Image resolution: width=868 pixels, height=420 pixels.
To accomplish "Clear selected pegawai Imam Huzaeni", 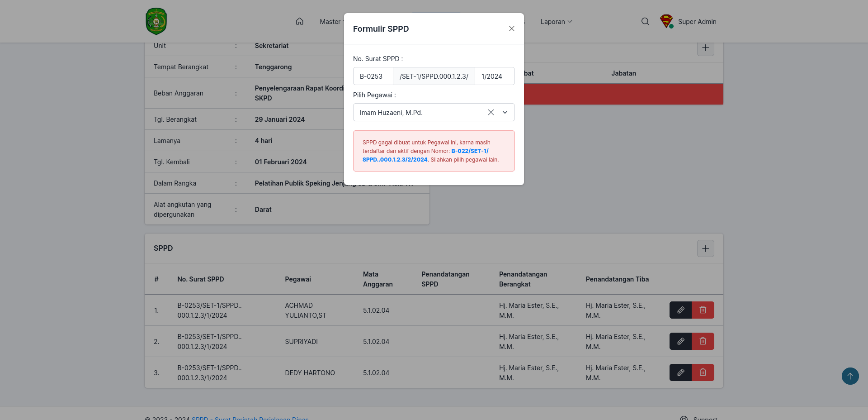I will (491, 112).
